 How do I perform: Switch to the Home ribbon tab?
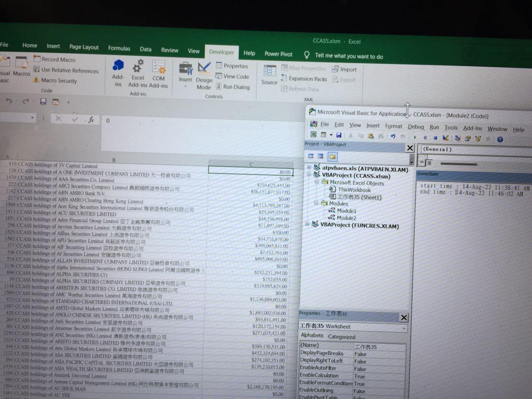[x=30, y=45]
